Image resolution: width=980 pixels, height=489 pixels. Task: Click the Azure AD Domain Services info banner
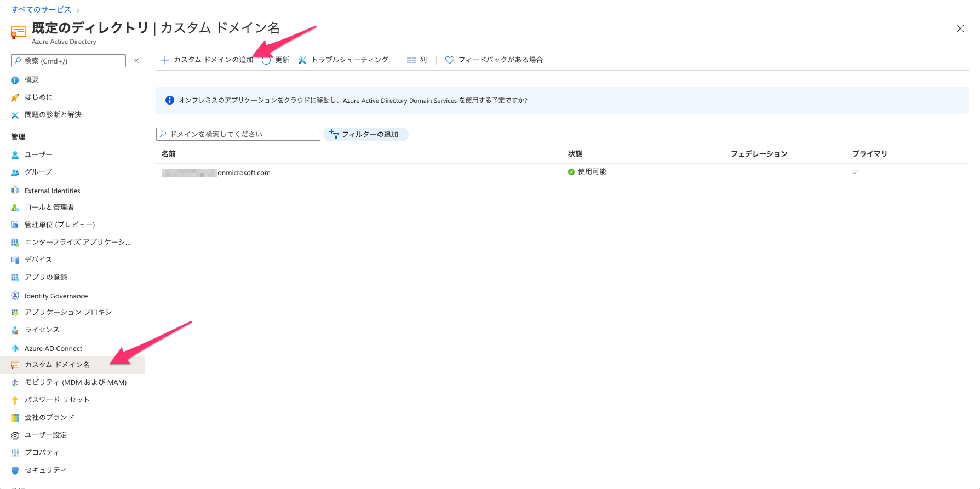pyautogui.click(x=563, y=100)
